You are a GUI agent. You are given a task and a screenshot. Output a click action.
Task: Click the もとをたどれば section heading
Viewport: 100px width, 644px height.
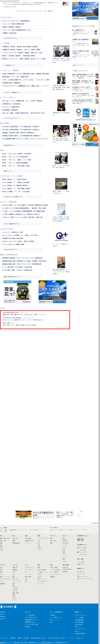click(x=7, y=229)
